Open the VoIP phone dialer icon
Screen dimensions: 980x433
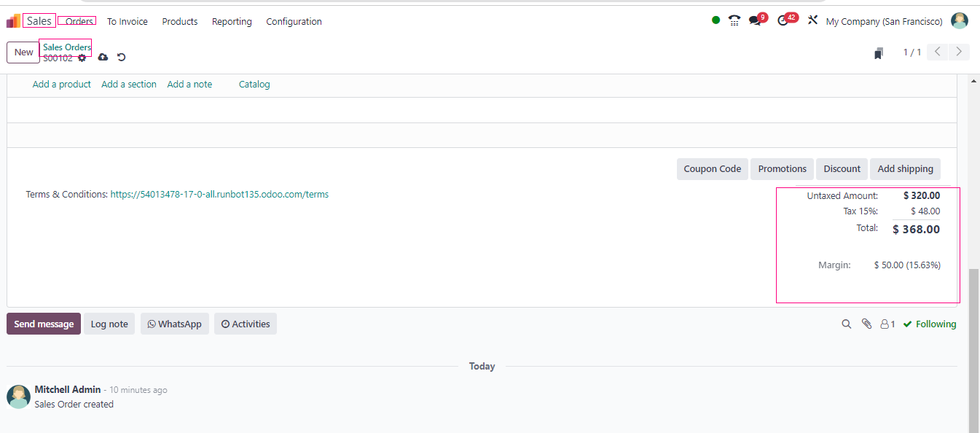734,21
